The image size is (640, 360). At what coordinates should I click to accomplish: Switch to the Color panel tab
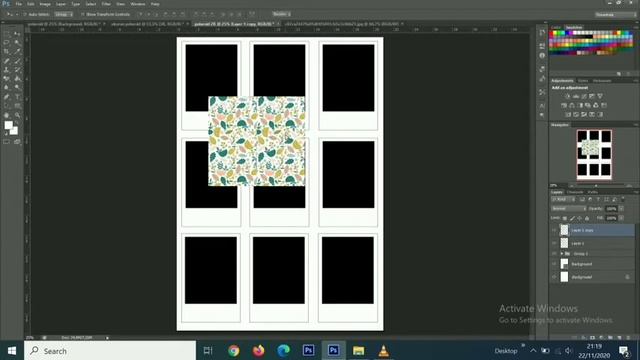[556, 27]
